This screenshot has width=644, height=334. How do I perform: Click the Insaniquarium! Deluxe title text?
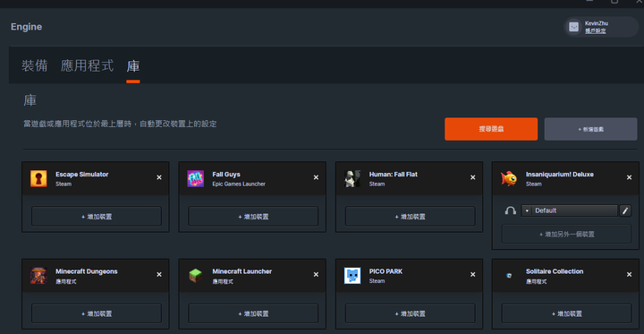559,175
